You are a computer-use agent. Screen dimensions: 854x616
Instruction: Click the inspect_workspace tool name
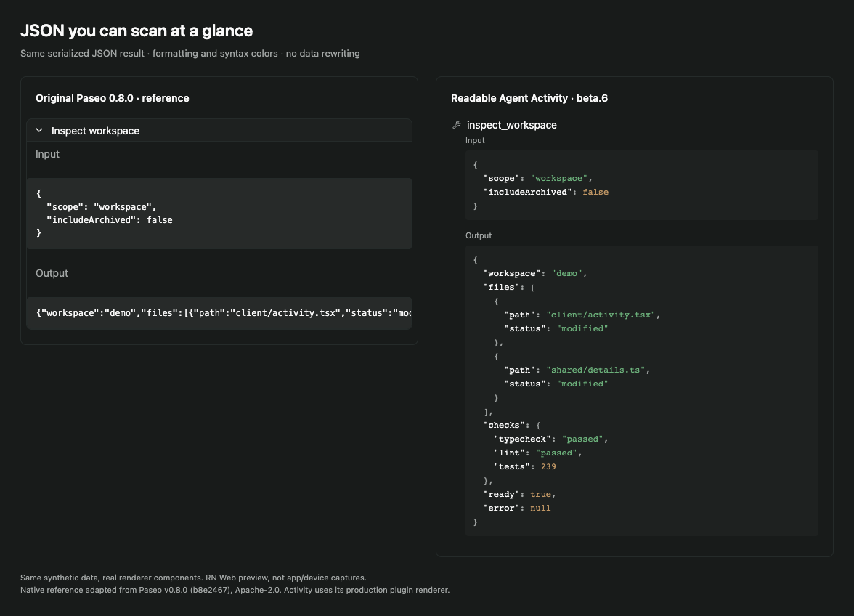[x=511, y=125]
